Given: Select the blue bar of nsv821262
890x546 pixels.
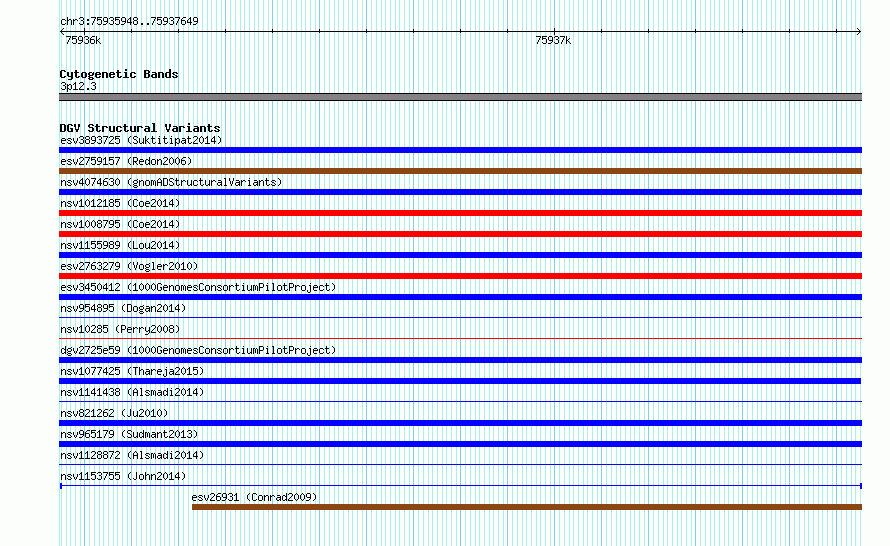Looking at the screenshot, I should 460,423.
